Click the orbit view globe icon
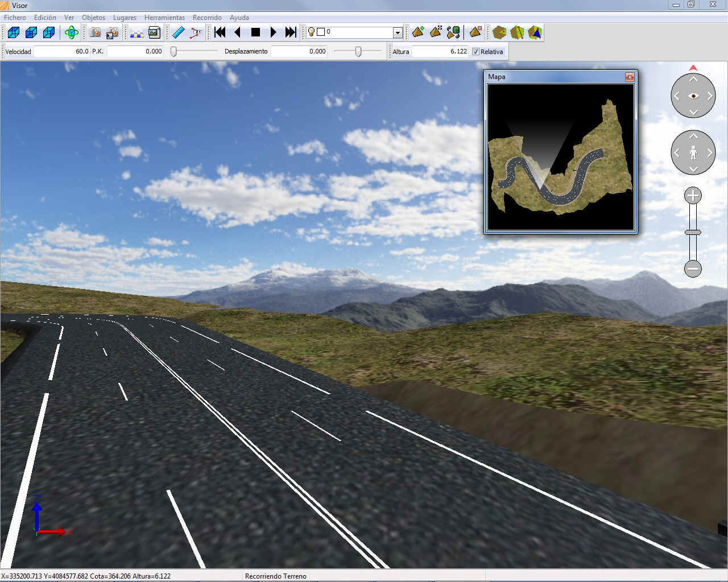 [72, 32]
